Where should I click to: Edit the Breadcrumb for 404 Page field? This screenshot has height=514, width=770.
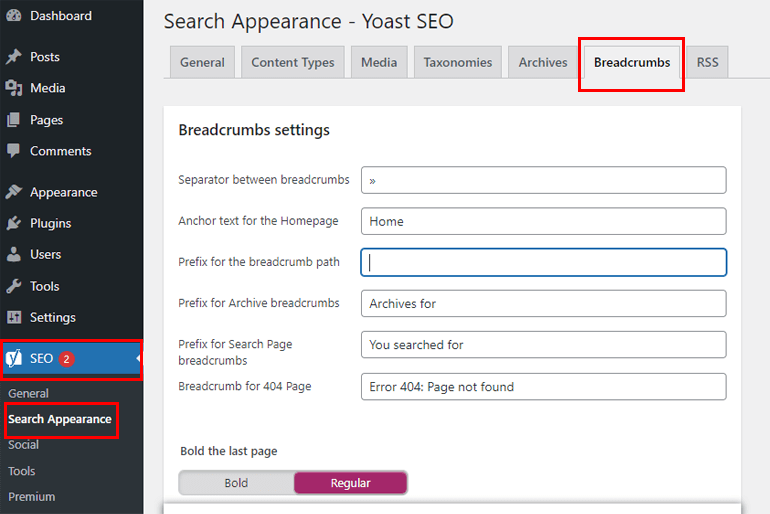point(544,387)
